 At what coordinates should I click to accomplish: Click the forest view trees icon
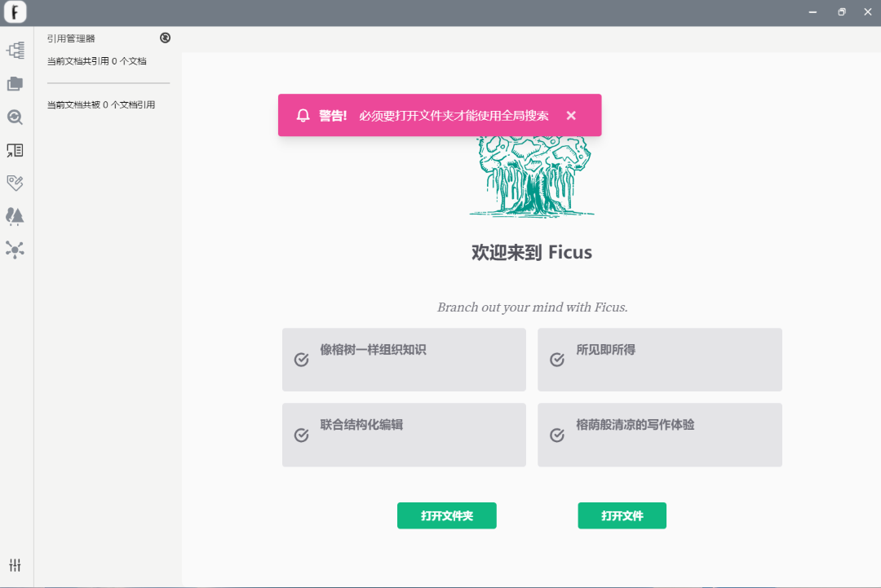pos(15,216)
